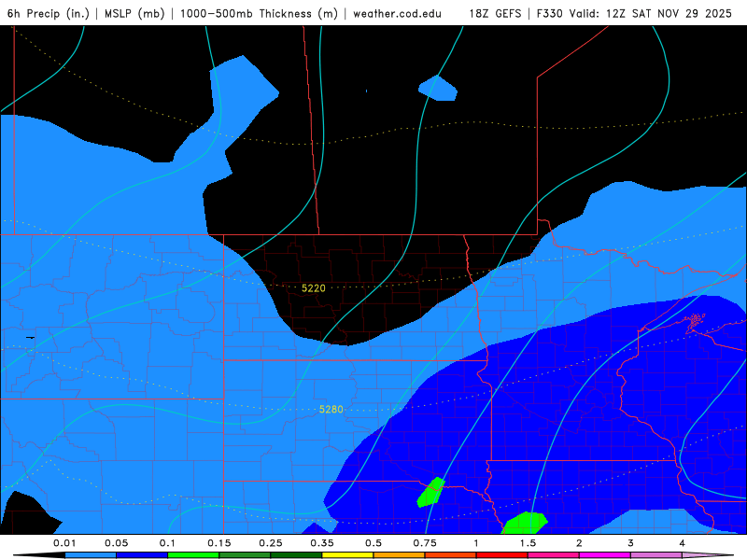Click the isolated small light-blue precipitation patch
Image resolution: width=747 pixels, height=560 pixels.
coord(438,89)
